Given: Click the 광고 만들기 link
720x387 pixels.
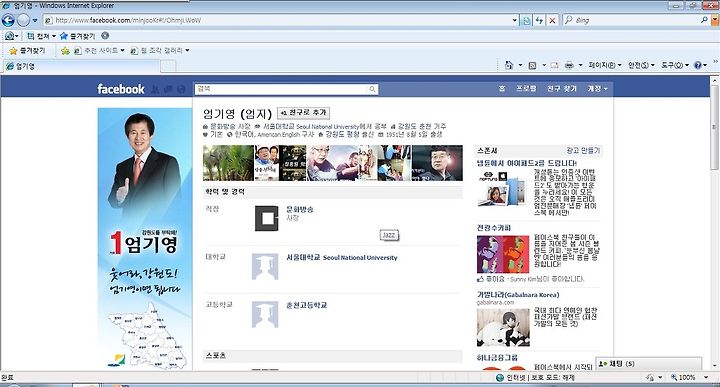Looking at the screenshot, I should [583, 151].
